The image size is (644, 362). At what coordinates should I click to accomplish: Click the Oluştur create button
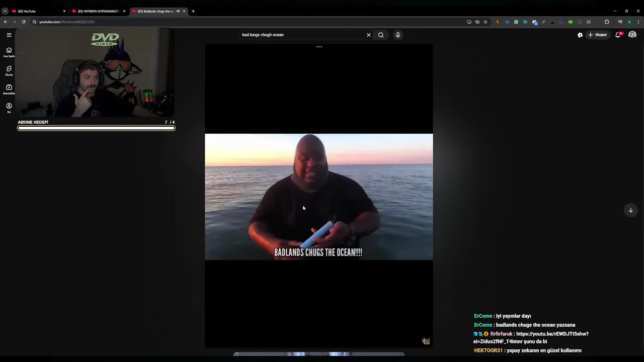pos(598,35)
